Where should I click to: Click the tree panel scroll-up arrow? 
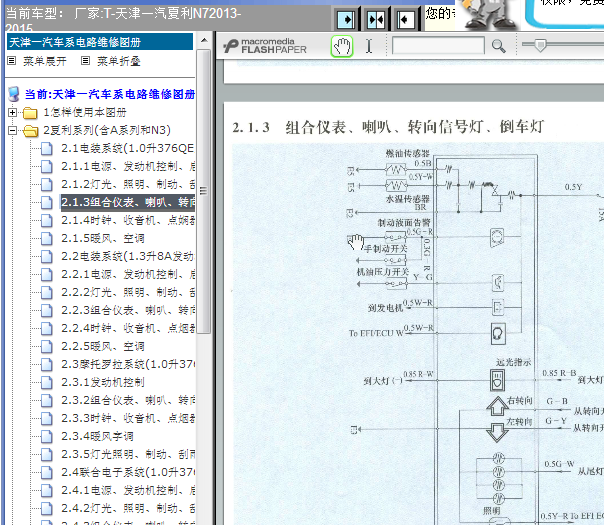tap(204, 40)
